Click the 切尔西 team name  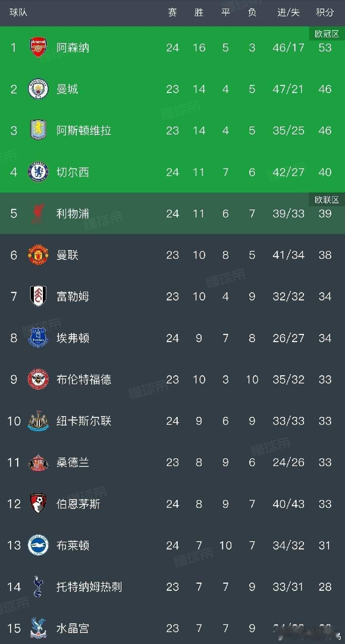73,172
